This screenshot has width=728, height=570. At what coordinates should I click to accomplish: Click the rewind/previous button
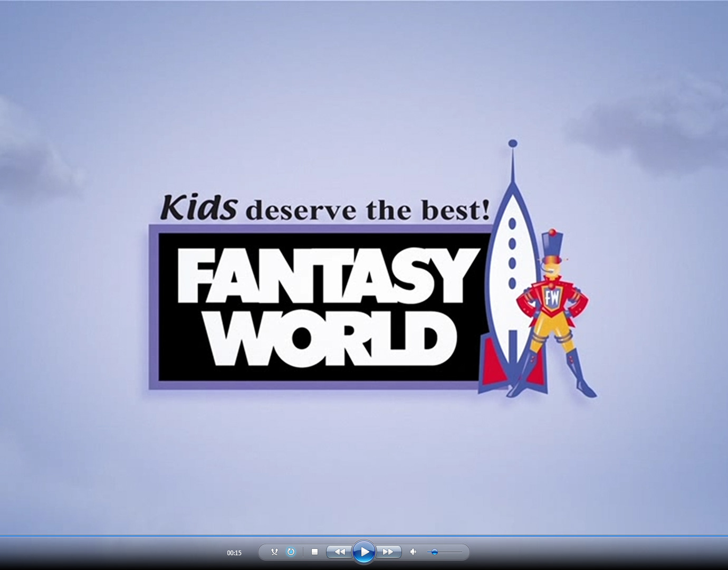tap(339, 552)
